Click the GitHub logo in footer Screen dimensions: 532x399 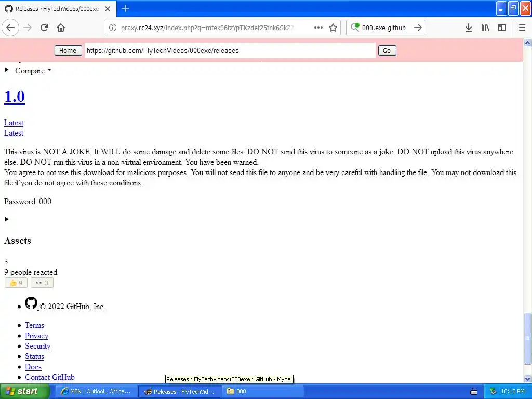click(31, 303)
